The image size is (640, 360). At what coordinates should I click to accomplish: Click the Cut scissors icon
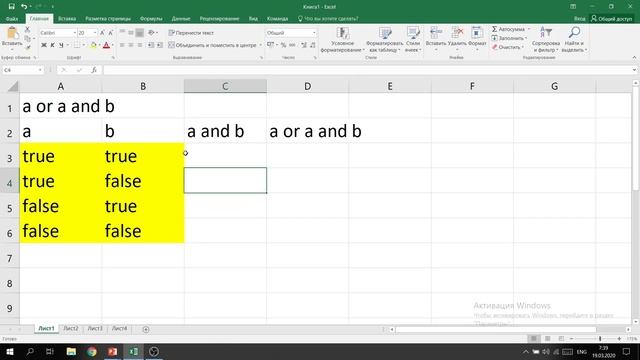point(27,29)
